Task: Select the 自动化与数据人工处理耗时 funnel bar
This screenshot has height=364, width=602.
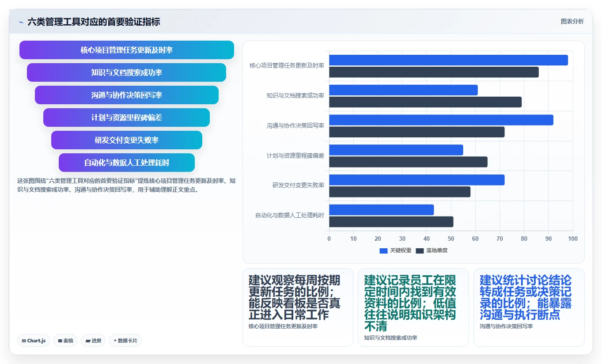Action: point(127,163)
